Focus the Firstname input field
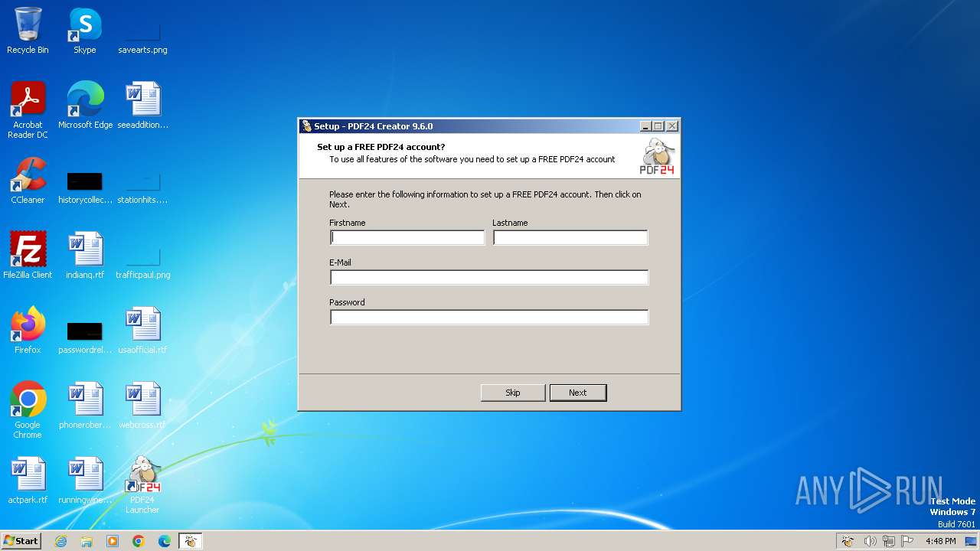 tap(407, 238)
